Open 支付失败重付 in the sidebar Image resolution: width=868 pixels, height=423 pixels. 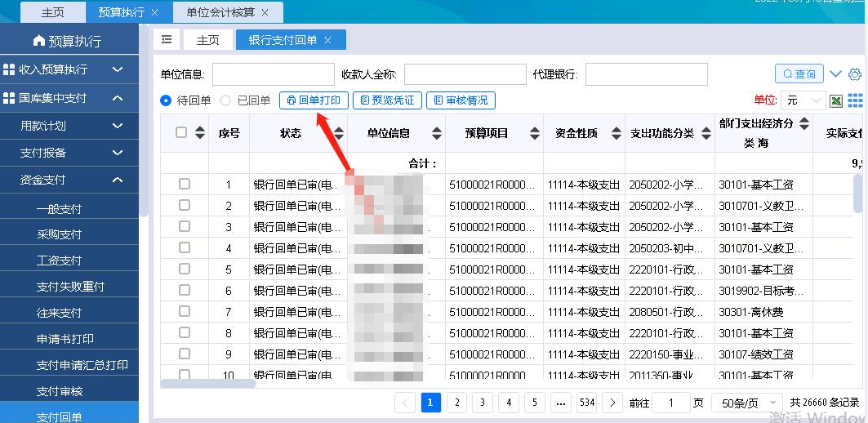coord(70,287)
